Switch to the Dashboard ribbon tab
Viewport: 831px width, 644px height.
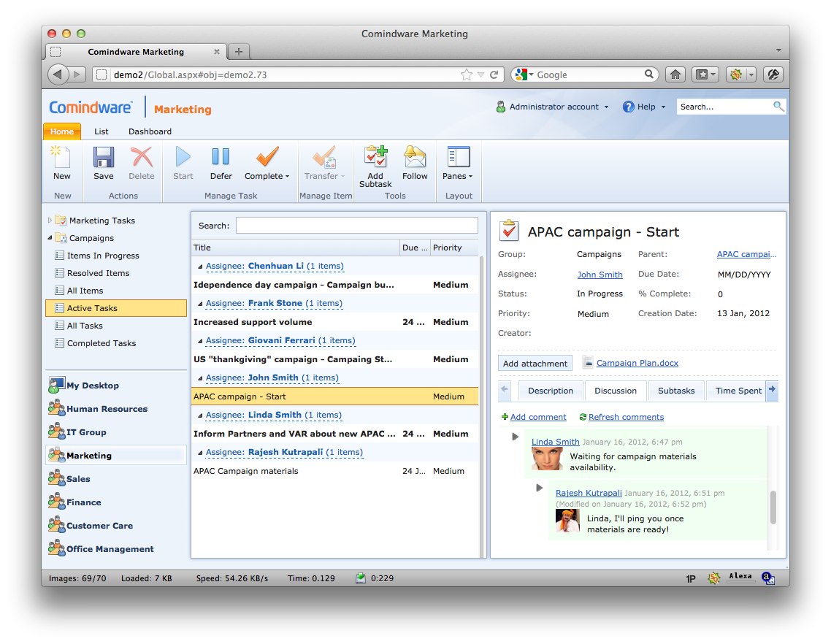(150, 131)
